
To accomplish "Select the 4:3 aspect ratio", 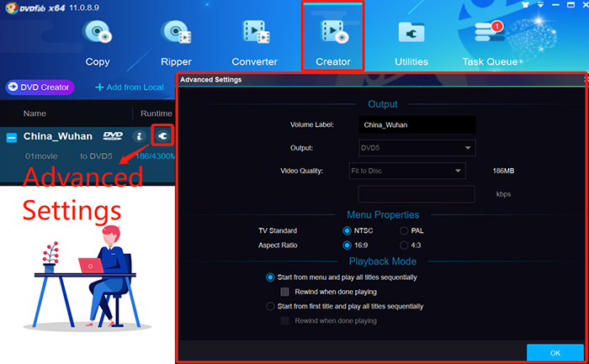I will (x=405, y=245).
